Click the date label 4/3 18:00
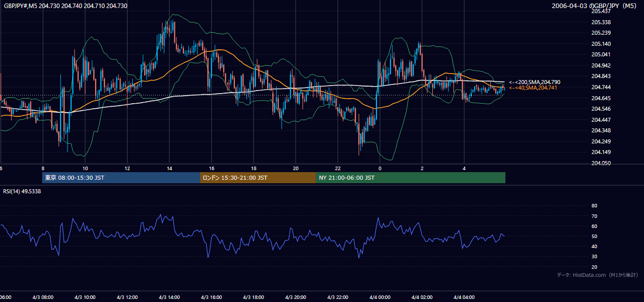 pyautogui.click(x=253, y=297)
